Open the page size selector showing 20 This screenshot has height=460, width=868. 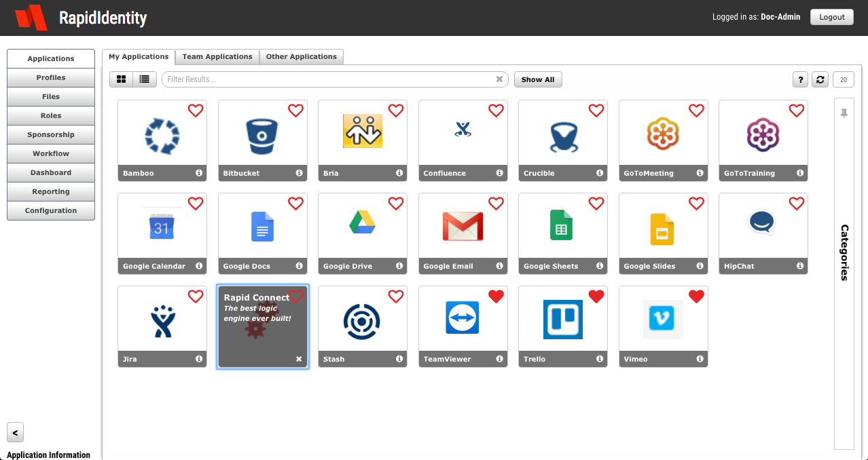point(843,79)
